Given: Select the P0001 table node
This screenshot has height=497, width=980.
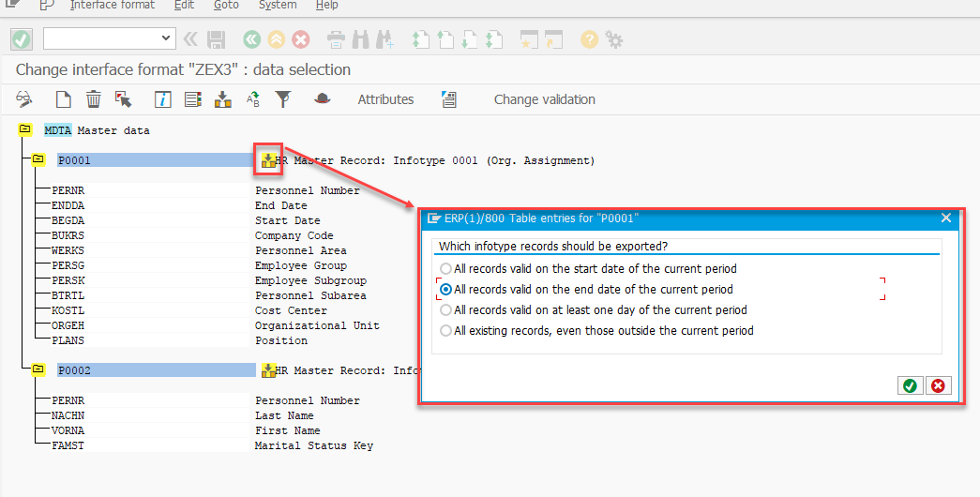Looking at the screenshot, I should pos(157,160).
